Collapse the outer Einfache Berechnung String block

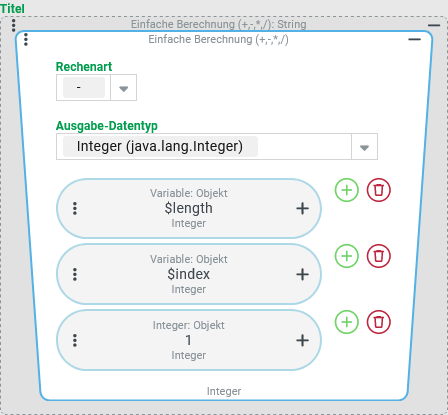point(434,25)
